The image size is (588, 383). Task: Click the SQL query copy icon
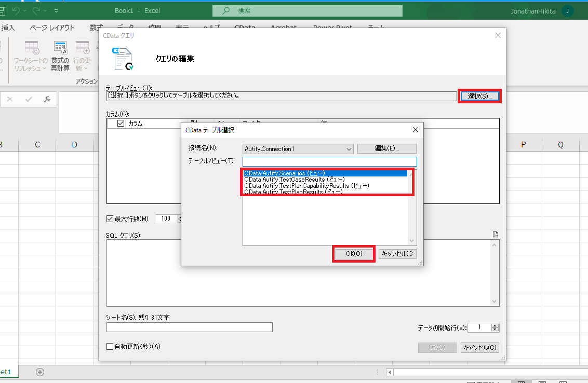coord(496,234)
